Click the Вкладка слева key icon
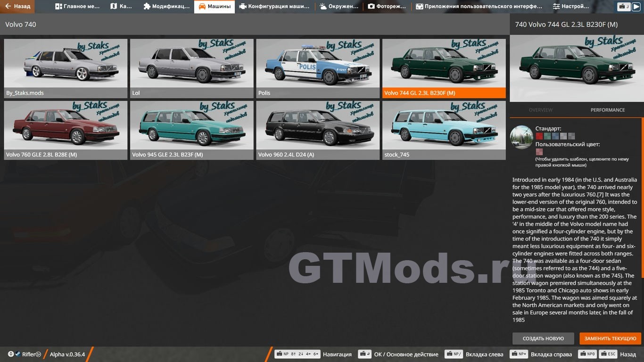 click(x=454, y=354)
